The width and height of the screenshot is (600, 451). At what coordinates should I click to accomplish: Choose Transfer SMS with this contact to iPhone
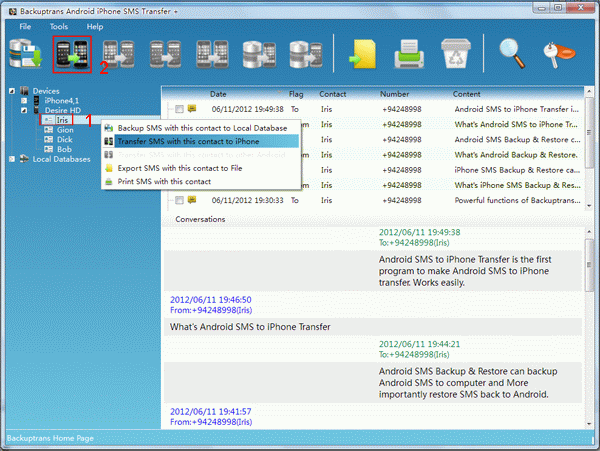coord(201,141)
